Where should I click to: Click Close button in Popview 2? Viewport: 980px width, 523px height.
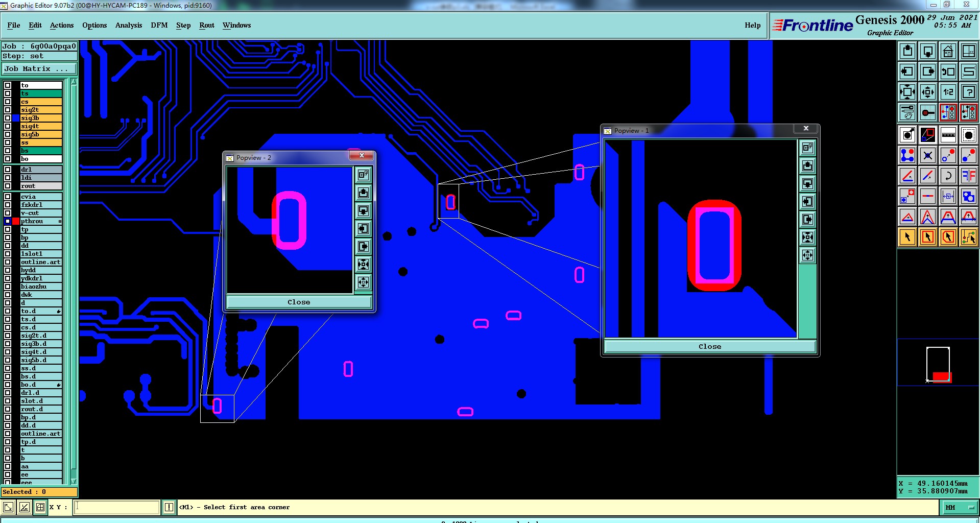(299, 302)
